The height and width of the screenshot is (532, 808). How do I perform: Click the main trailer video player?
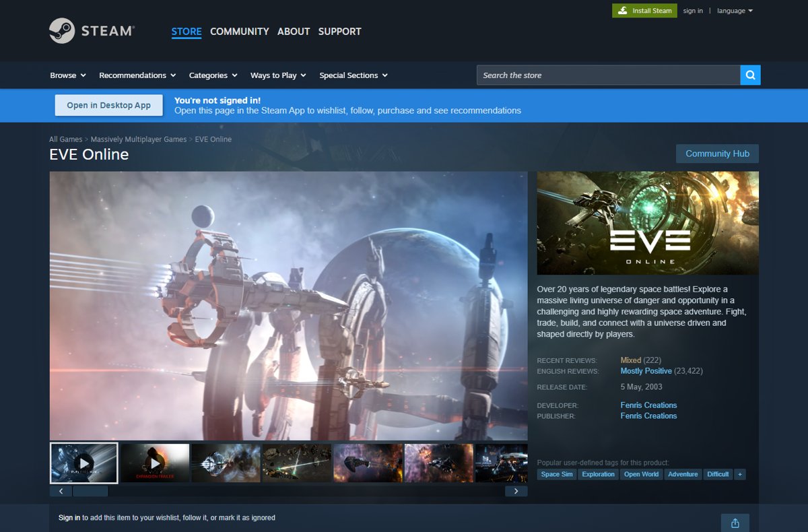(288, 306)
